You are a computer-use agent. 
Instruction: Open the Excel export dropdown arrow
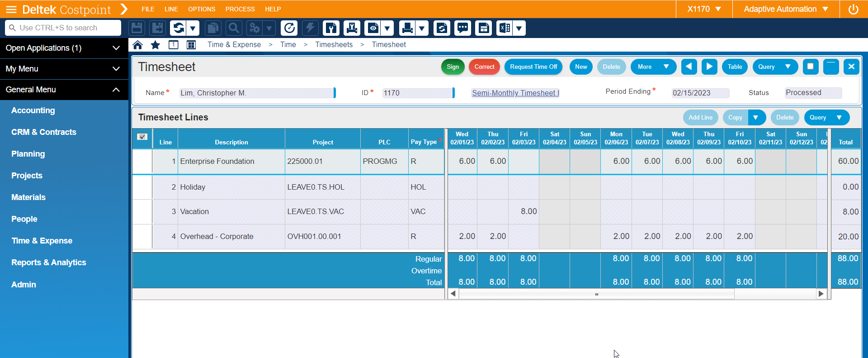pyautogui.click(x=519, y=28)
